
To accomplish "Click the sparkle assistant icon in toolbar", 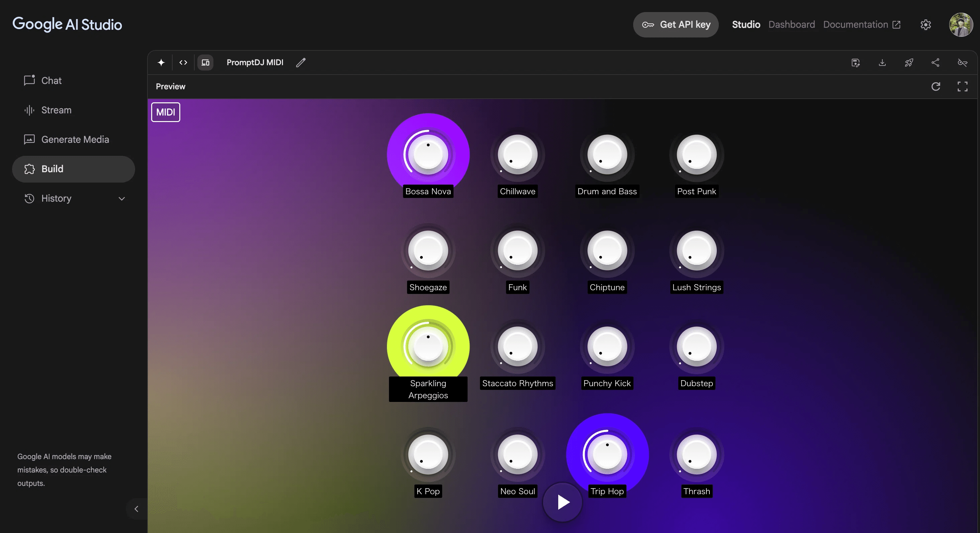I will pos(161,63).
